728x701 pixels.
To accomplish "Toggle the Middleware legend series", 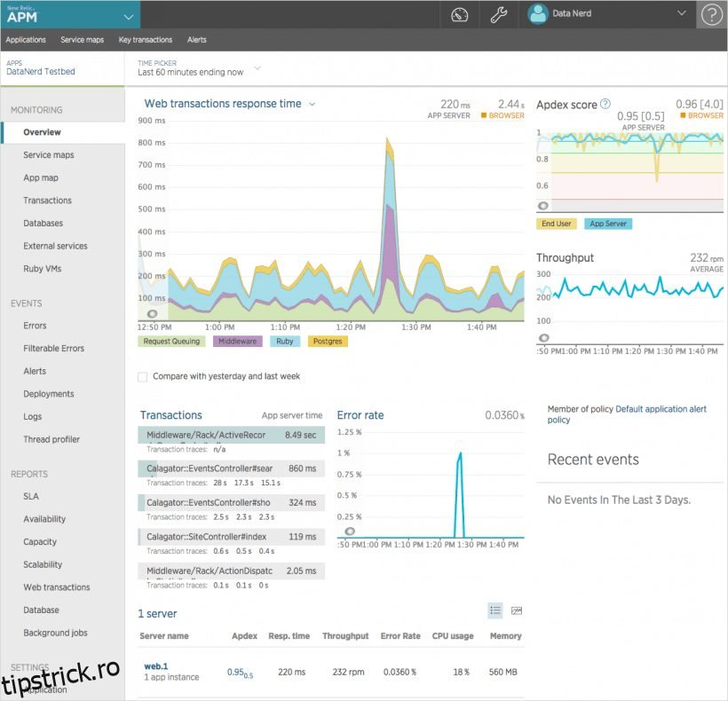I will 238,341.
